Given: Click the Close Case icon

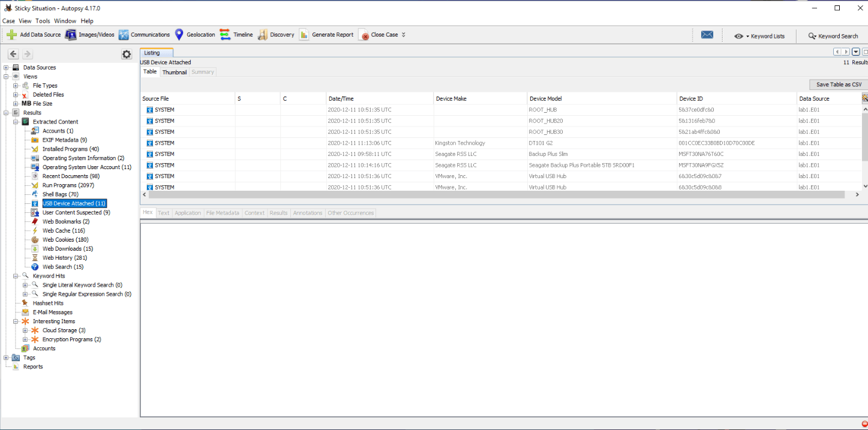Looking at the screenshot, I should click(364, 35).
